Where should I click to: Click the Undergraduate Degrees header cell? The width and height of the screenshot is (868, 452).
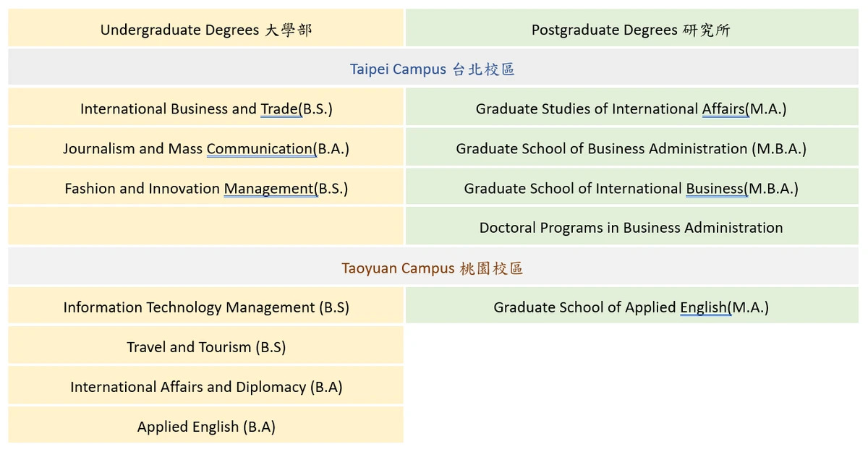206,29
